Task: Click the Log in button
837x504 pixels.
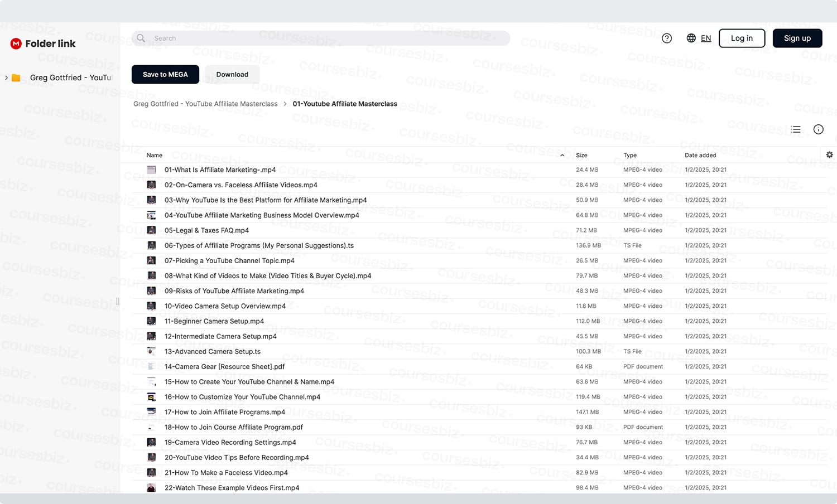Action: [742, 38]
